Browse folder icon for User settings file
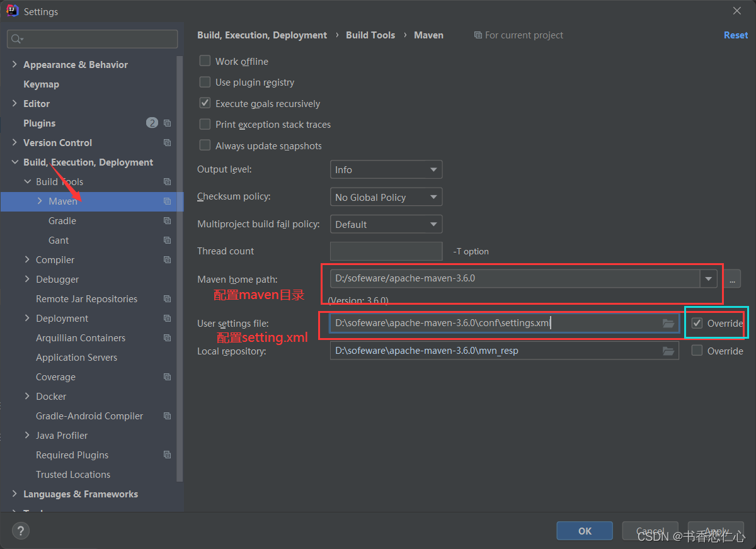This screenshot has height=549, width=756. pyautogui.click(x=668, y=324)
